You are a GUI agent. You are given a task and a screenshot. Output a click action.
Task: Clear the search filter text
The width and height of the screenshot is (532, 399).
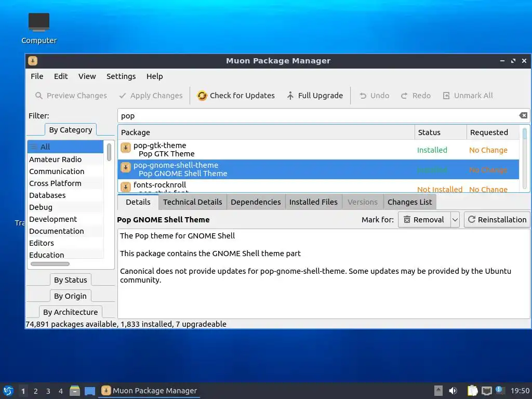523,115
